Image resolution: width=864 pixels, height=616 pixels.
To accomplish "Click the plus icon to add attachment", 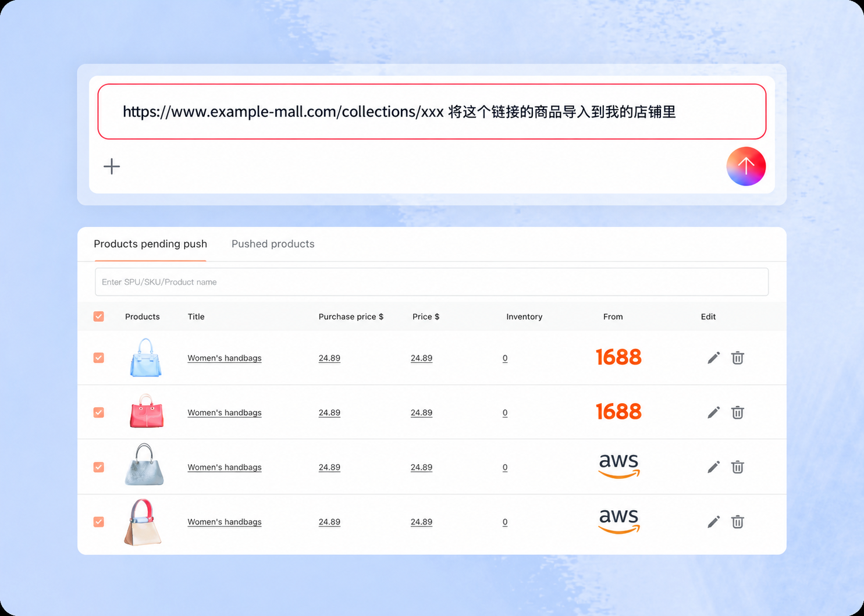I will coord(112,166).
